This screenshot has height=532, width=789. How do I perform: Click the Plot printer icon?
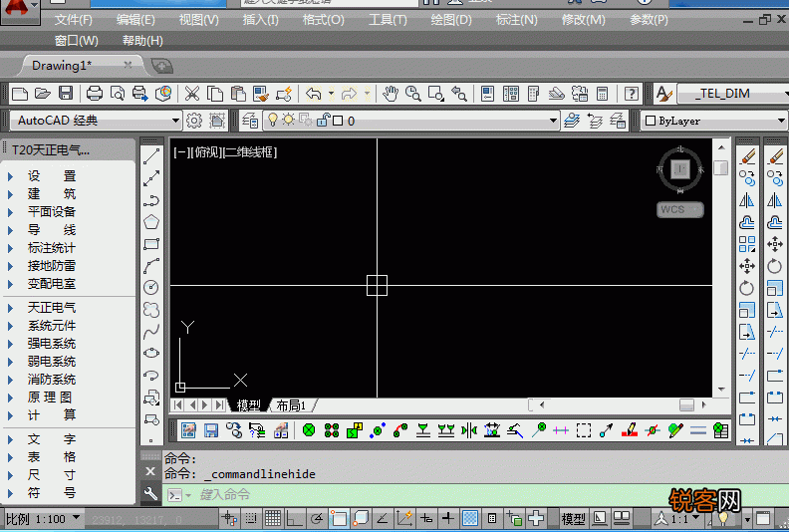pos(94,94)
